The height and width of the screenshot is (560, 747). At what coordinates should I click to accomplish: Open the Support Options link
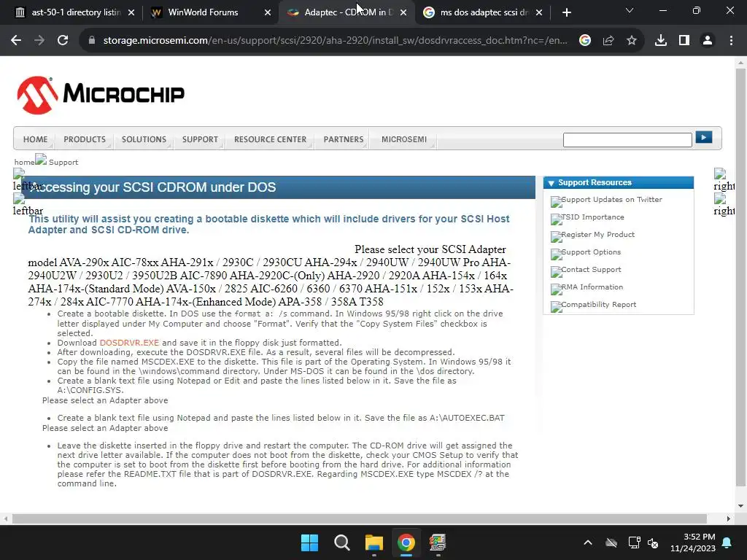pos(591,252)
